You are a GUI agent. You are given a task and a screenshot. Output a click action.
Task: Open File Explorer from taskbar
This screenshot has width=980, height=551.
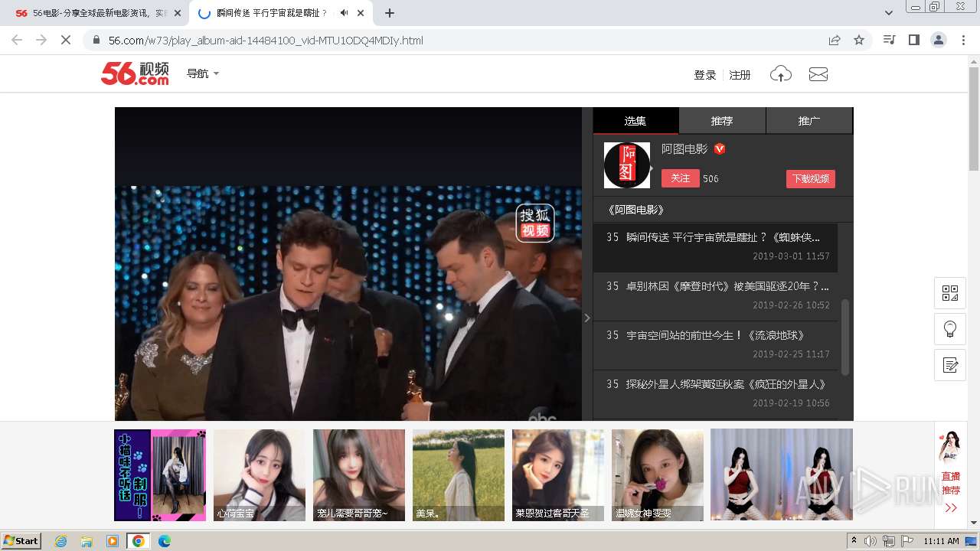coord(87,541)
